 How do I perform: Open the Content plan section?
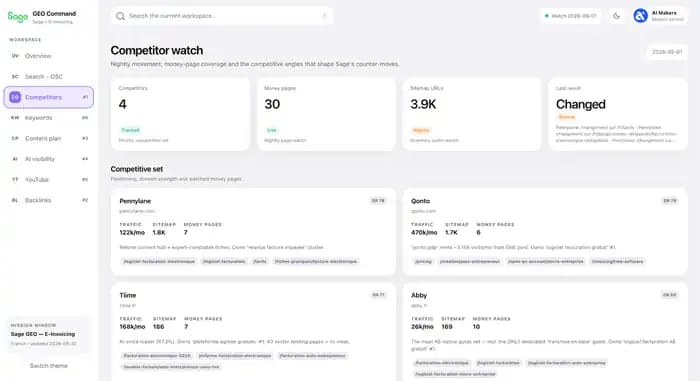click(x=49, y=138)
